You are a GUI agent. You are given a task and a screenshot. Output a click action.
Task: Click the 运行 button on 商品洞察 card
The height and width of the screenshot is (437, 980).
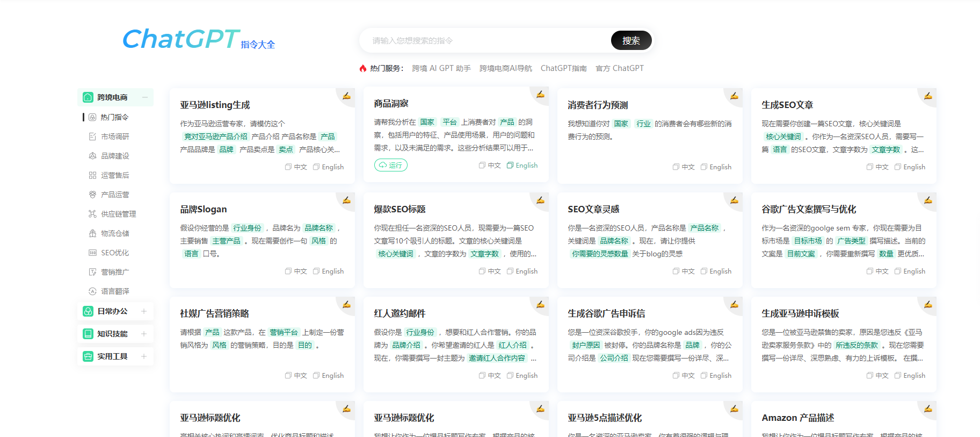click(391, 165)
